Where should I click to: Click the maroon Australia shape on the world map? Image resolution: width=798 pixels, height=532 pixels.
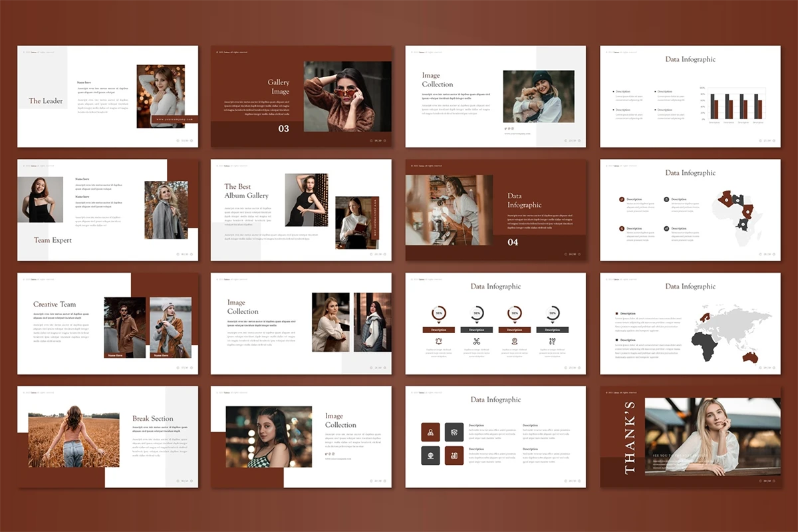click(x=750, y=357)
